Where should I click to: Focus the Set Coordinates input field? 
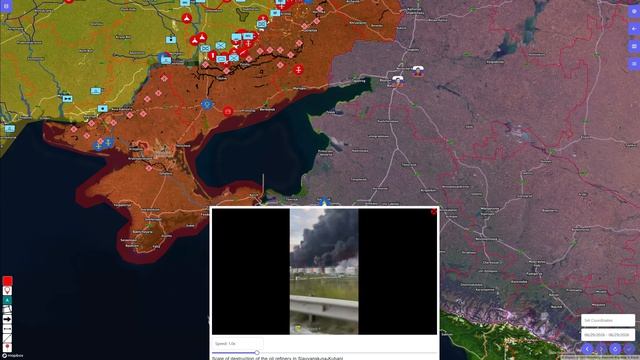click(x=608, y=320)
